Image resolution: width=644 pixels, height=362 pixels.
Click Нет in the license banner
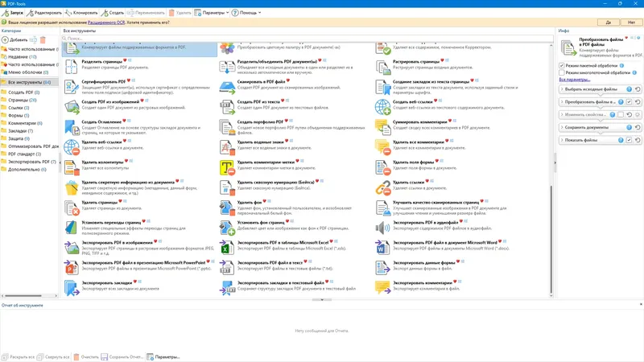(631, 23)
